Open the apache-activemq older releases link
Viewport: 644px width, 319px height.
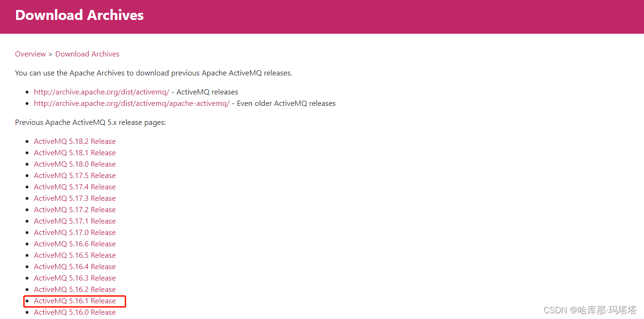coord(132,103)
